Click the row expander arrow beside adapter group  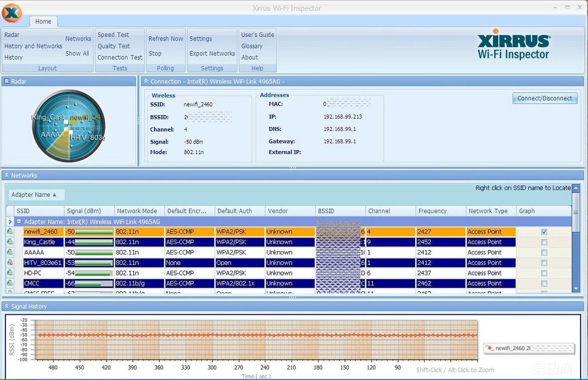[x=10, y=222]
